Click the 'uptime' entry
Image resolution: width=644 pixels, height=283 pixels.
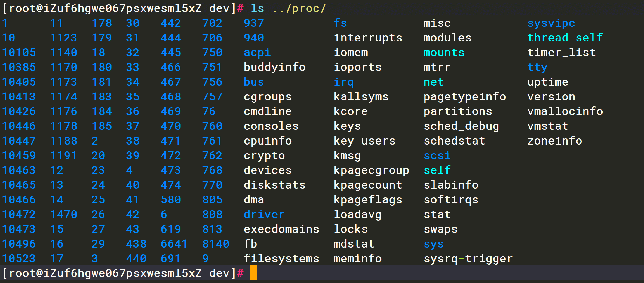548,82
